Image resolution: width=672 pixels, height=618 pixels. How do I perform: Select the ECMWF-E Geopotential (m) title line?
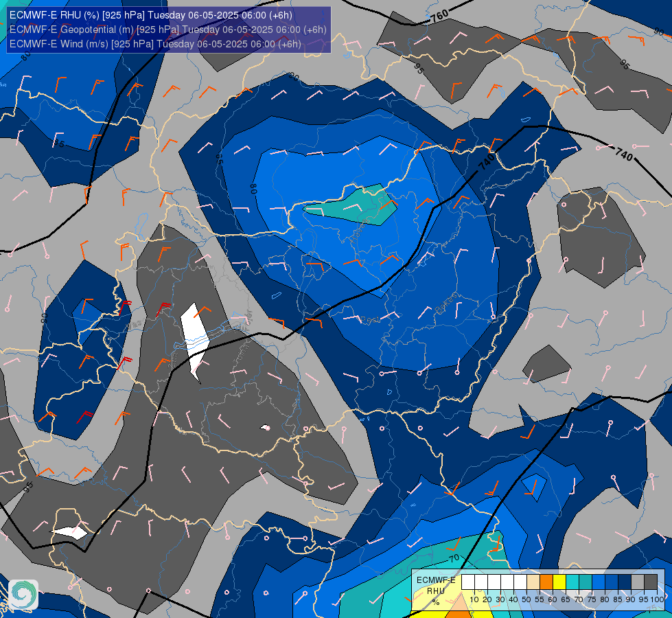[x=168, y=30]
